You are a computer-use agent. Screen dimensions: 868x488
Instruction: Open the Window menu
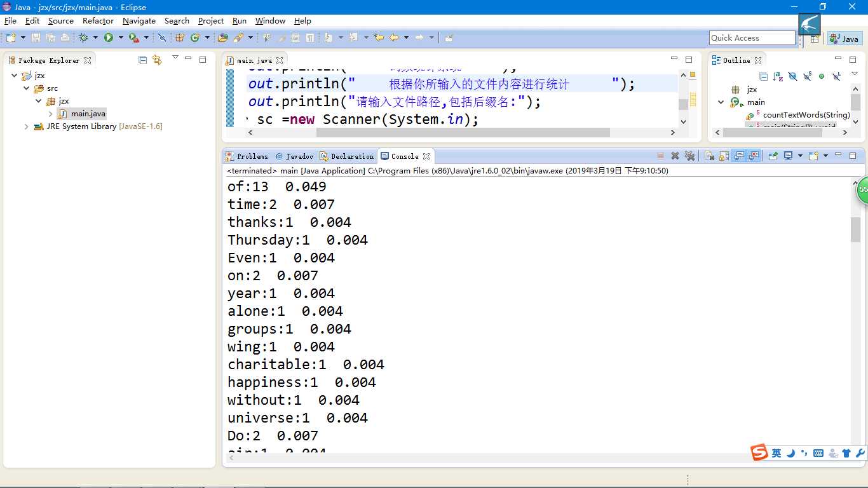coord(270,20)
